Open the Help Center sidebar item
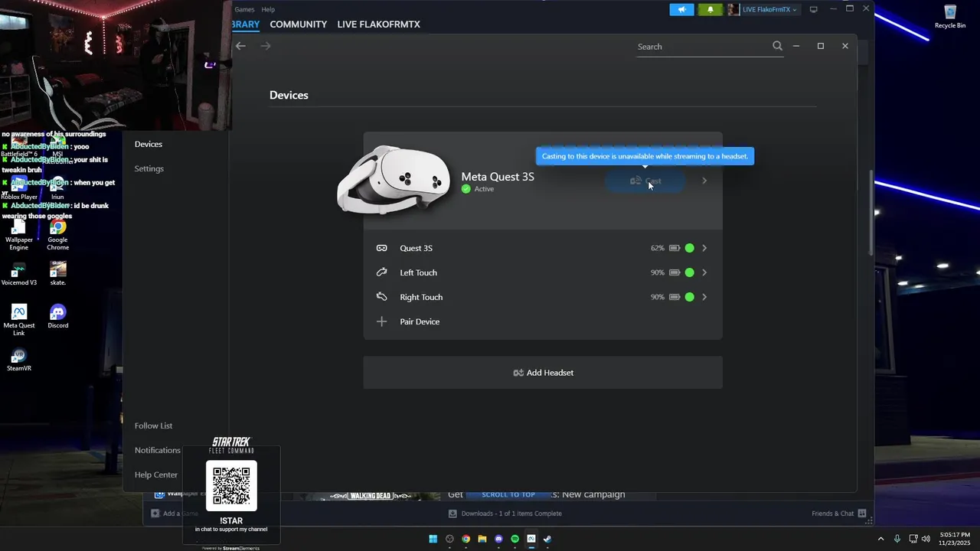This screenshot has width=980, height=551. pyautogui.click(x=156, y=474)
